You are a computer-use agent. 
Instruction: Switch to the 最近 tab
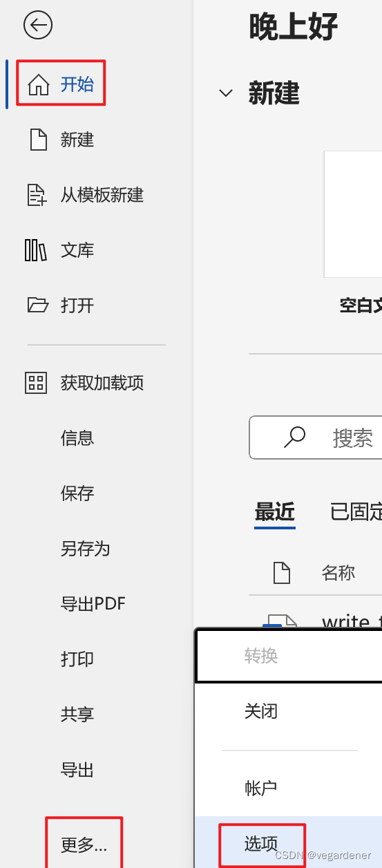[275, 512]
